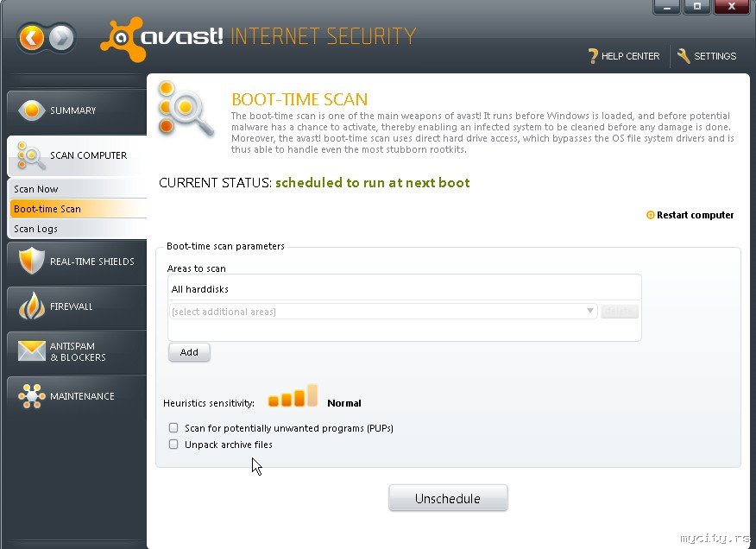Image resolution: width=756 pixels, height=549 pixels.
Task: Click the Firewall flame icon
Action: coord(31,306)
